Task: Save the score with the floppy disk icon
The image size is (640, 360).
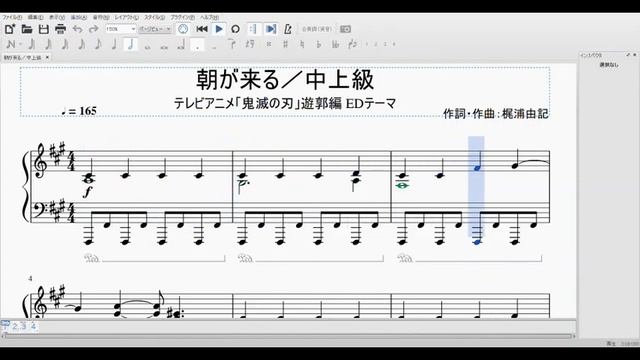Action: click(44, 29)
